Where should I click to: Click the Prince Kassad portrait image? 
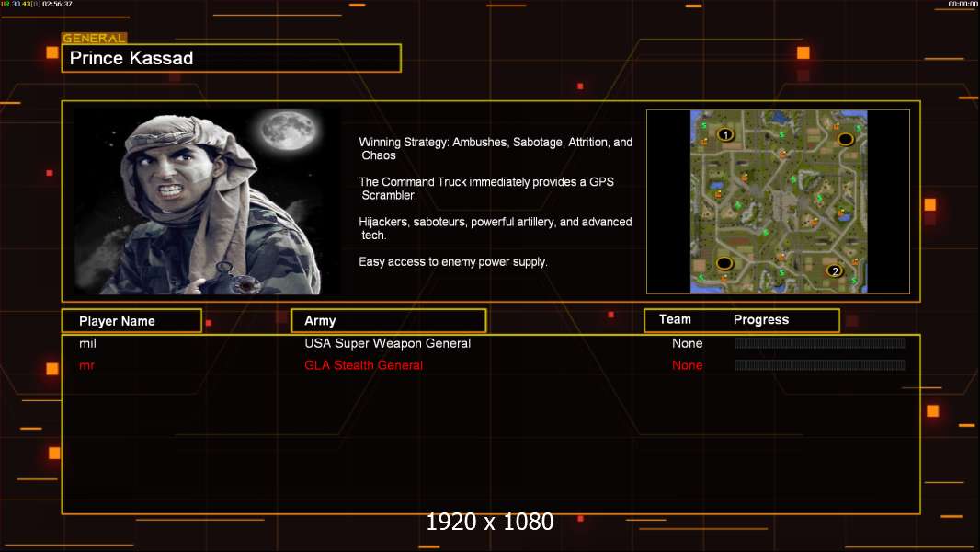click(x=207, y=201)
